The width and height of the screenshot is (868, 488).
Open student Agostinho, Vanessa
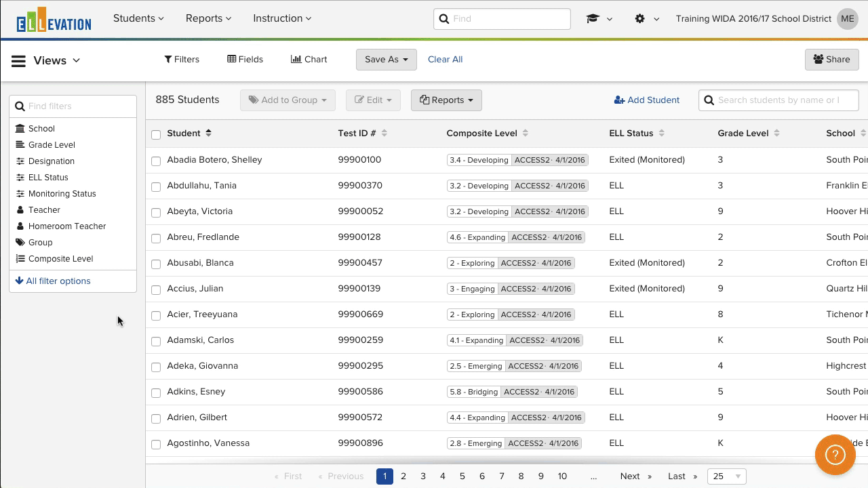click(x=208, y=443)
